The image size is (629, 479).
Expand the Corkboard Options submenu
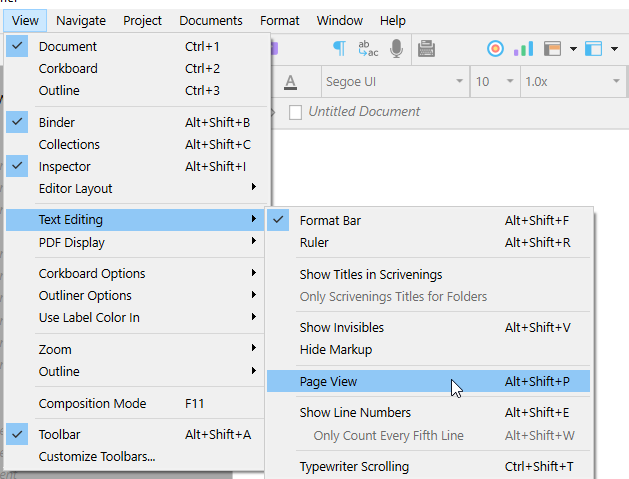click(136, 274)
